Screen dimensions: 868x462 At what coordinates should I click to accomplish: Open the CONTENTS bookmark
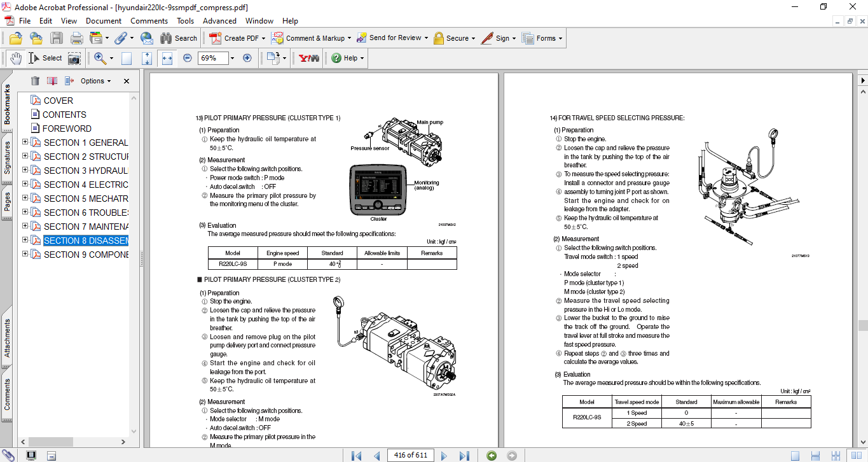[x=64, y=115]
